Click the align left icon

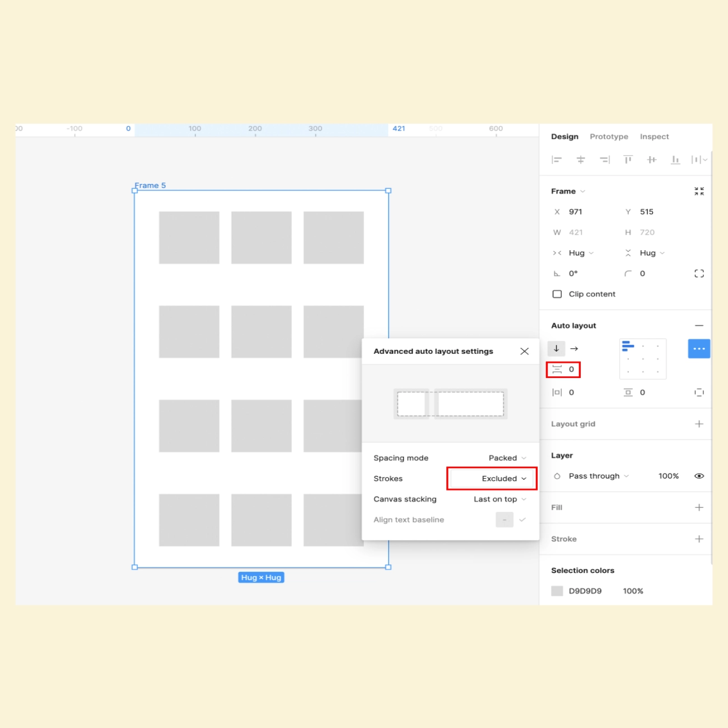[557, 160]
